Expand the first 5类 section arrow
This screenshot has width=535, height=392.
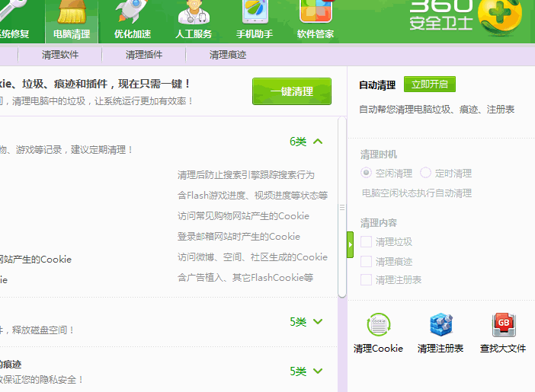tap(318, 322)
